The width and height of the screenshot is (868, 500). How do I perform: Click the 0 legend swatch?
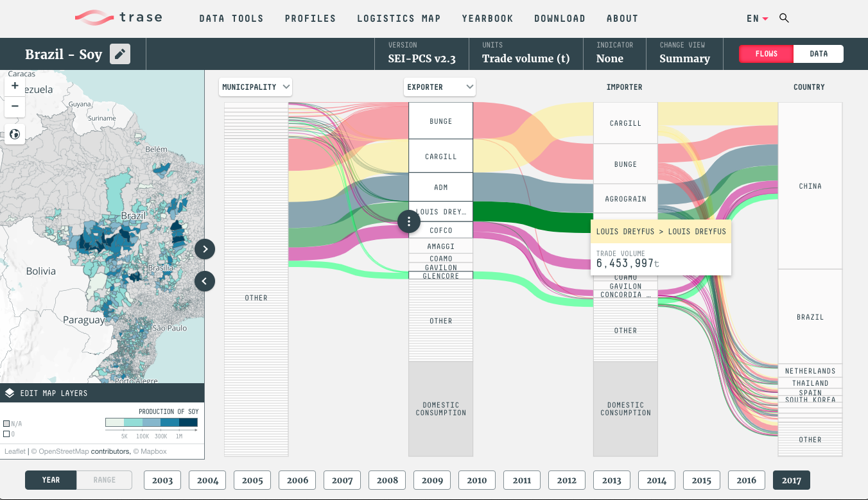[6, 434]
